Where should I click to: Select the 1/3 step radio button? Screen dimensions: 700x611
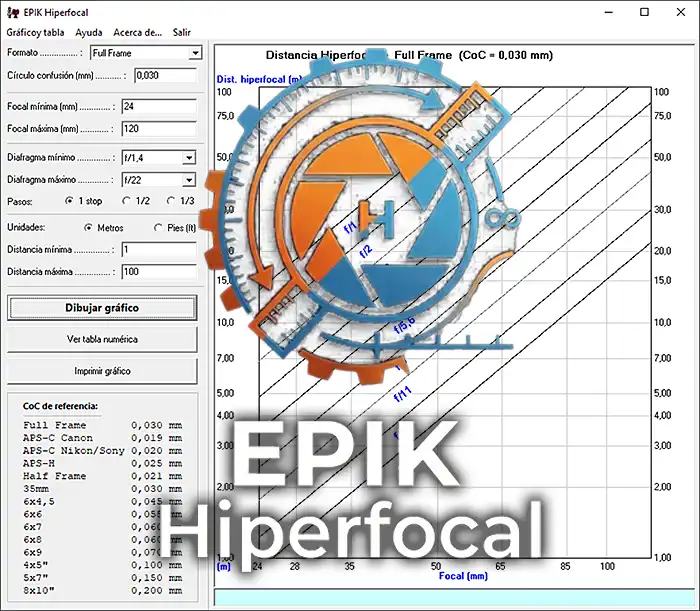[x=171, y=201]
